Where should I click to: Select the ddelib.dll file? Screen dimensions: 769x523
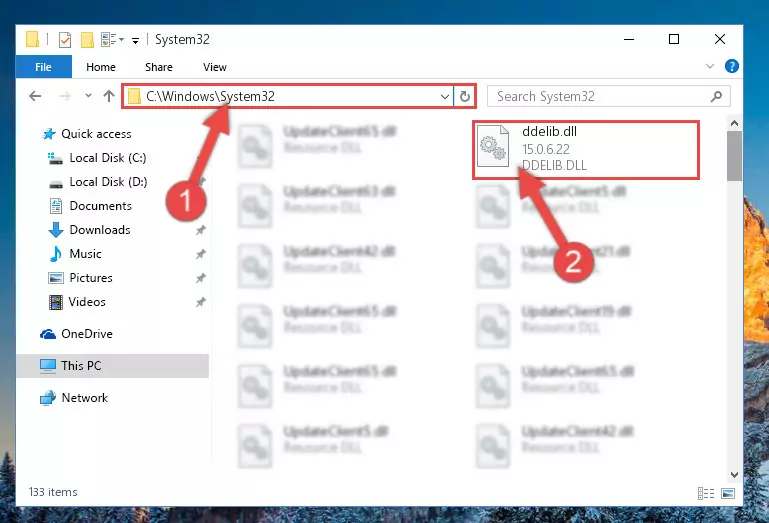click(x=586, y=150)
